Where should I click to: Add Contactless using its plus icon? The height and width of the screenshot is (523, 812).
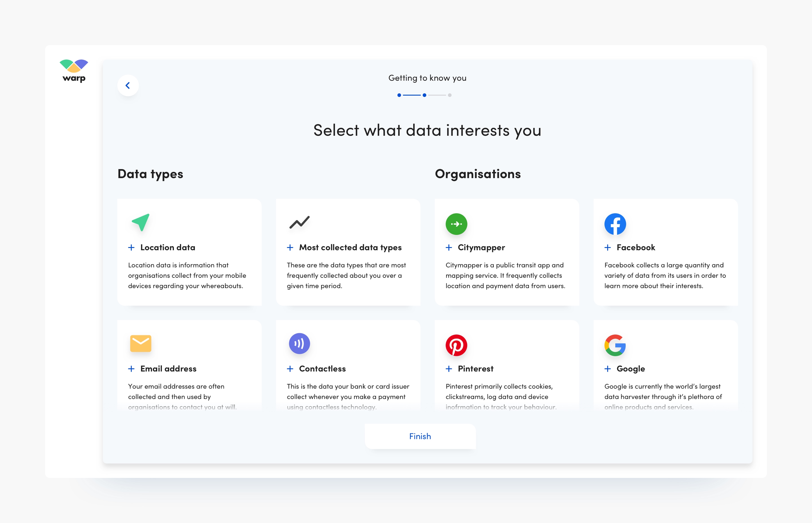290,369
